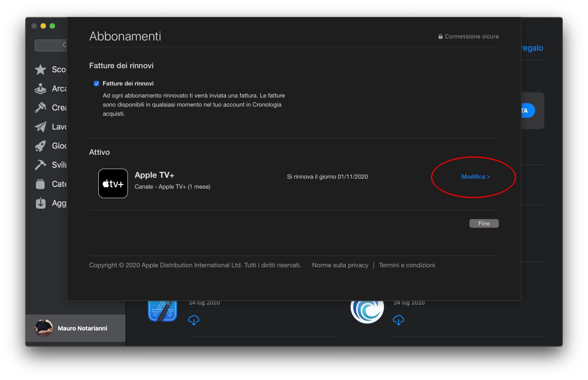
Task: Click the Apple TV+ subscription title
Action: 154,175
